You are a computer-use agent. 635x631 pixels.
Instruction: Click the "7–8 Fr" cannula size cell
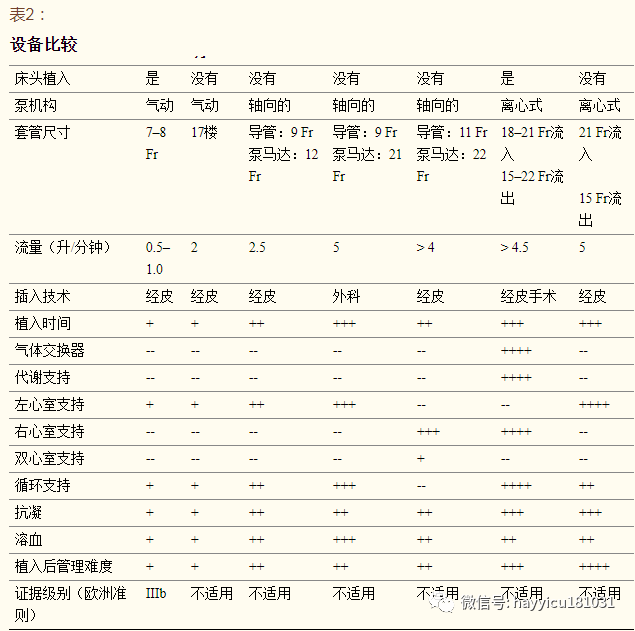(x=156, y=143)
